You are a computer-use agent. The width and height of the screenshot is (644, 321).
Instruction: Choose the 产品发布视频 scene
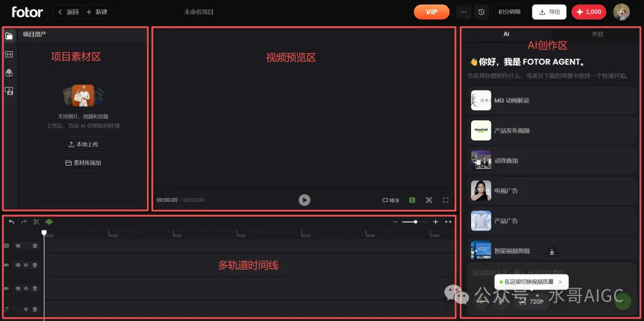552,130
